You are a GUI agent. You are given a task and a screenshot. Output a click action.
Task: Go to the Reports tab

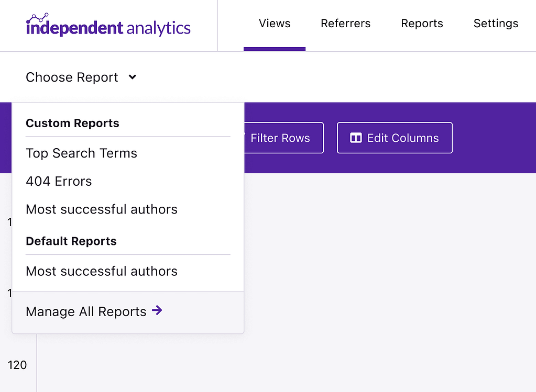tap(422, 23)
